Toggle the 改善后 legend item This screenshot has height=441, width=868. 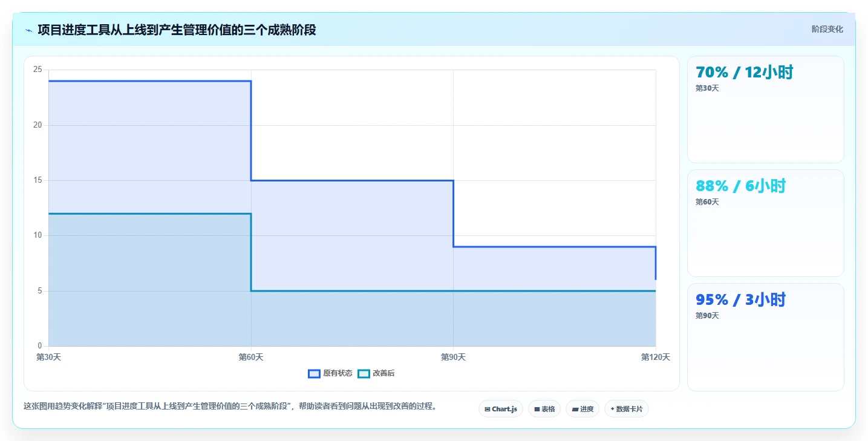click(376, 373)
